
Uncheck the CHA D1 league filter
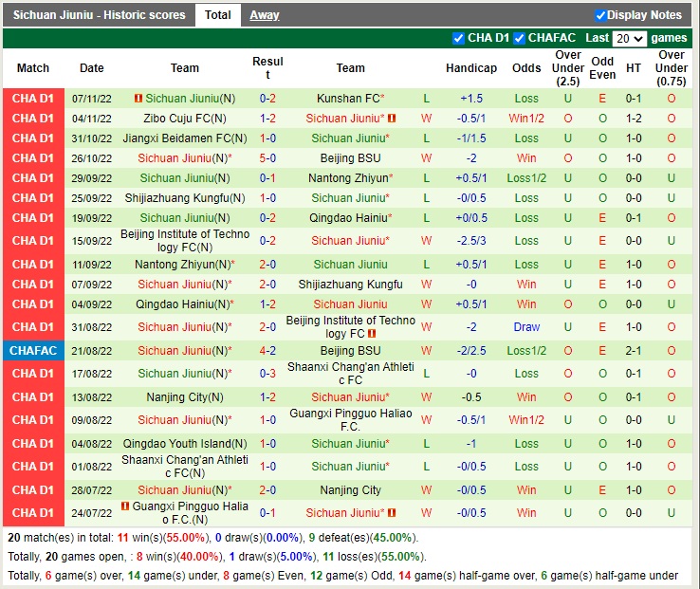pos(459,38)
